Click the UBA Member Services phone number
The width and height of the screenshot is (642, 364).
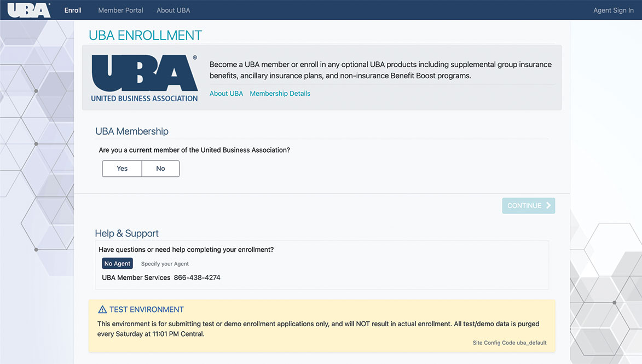click(x=197, y=278)
